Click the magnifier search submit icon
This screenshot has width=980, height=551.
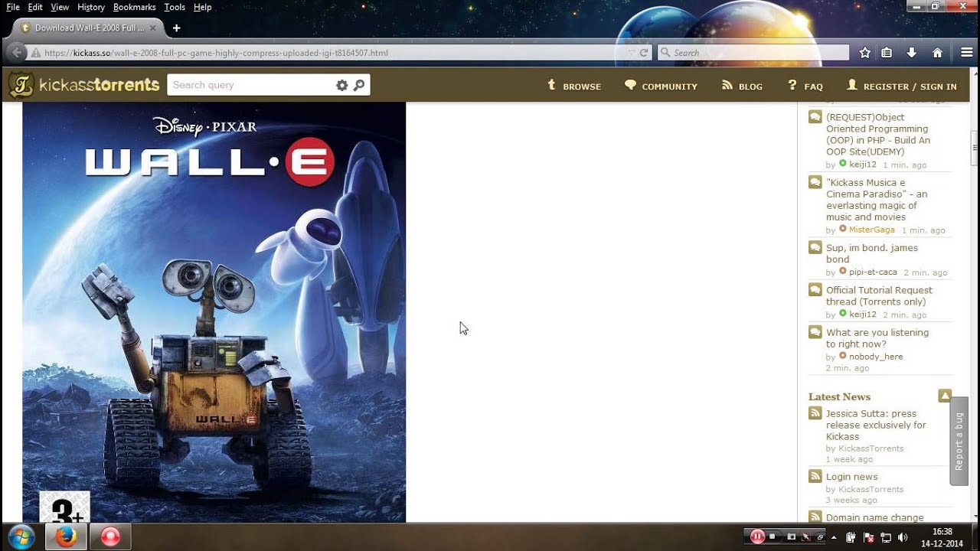[359, 85]
